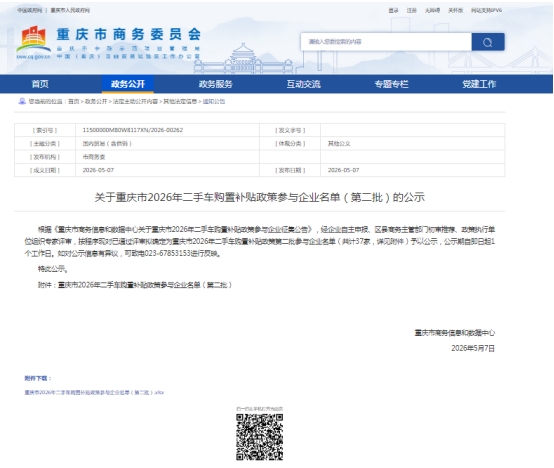Click 政务公开 in the breadcrumb trail
554x468 pixels.
click(96, 101)
